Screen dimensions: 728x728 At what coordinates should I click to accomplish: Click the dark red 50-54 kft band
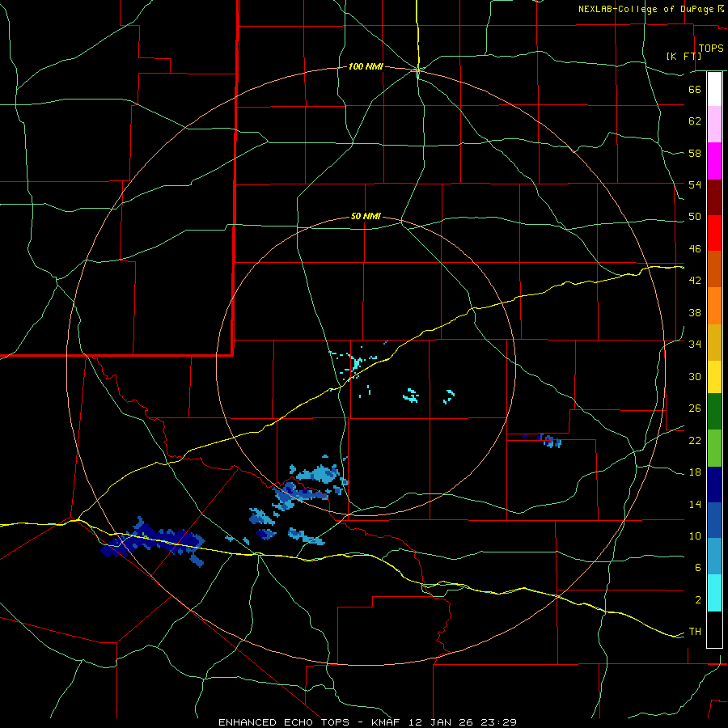click(714, 197)
